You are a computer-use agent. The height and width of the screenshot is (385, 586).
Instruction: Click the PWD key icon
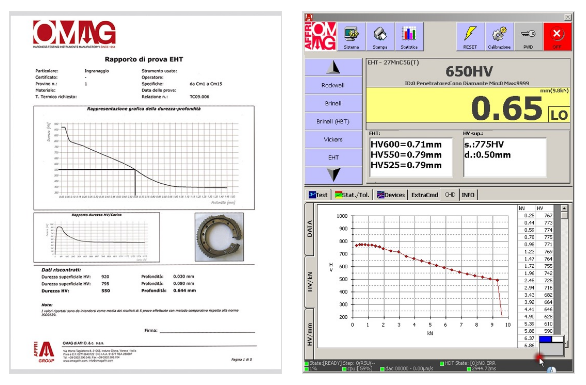(x=528, y=37)
